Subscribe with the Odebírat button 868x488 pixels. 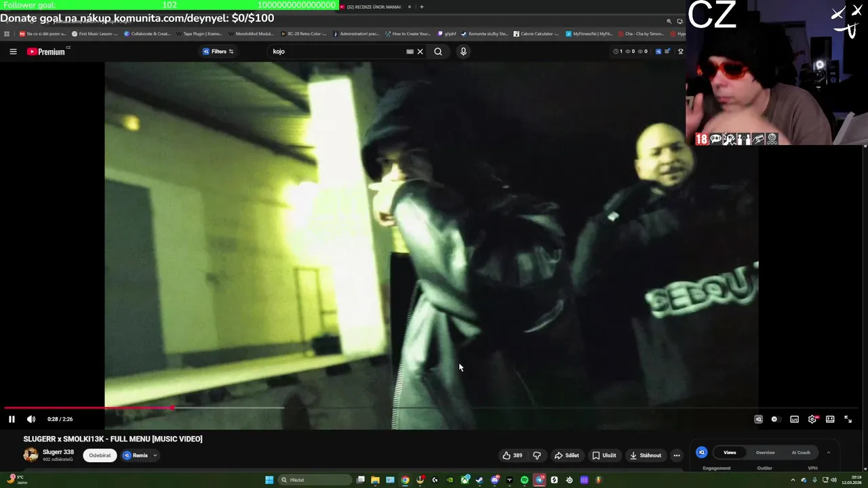coord(100,455)
